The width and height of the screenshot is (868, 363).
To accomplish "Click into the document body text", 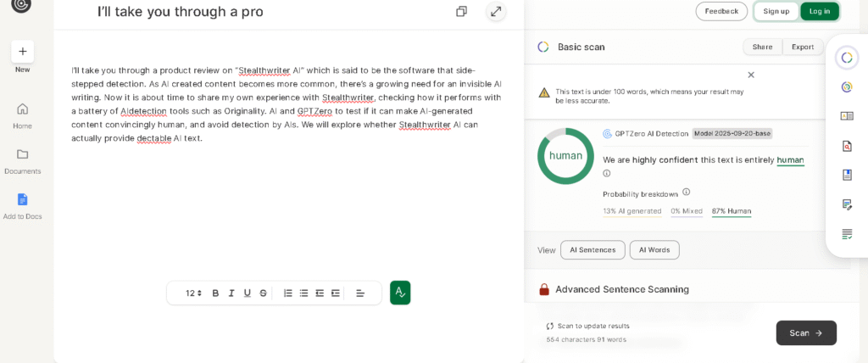I will coord(287,104).
